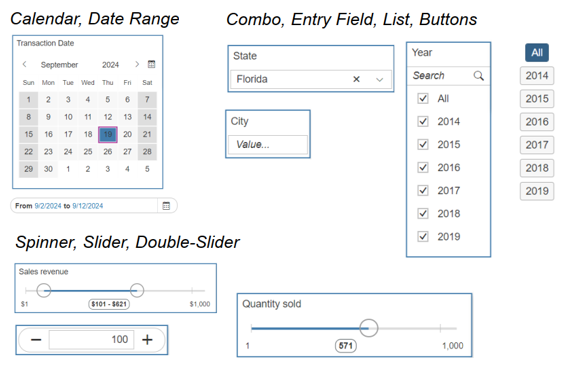Image resolution: width=571 pixels, height=370 pixels.
Task: Expand the State combo dropdown arrow
Action: click(379, 79)
